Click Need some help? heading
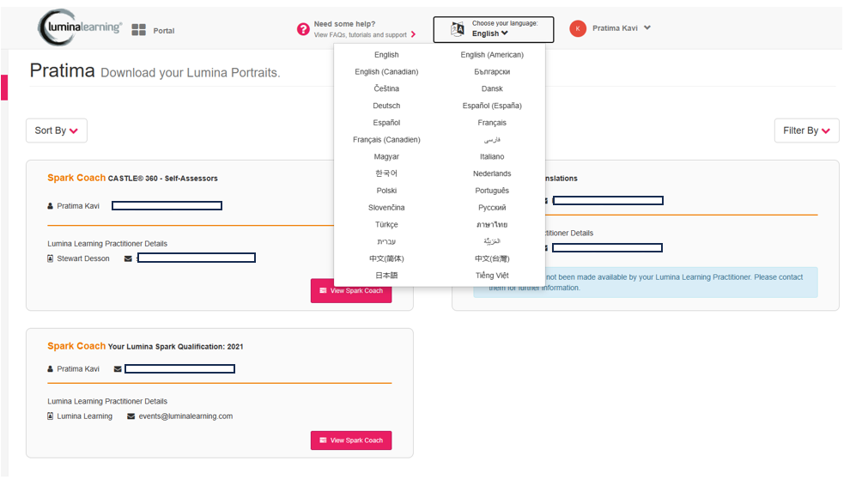This screenshot has height=480, width=868. 344,24
